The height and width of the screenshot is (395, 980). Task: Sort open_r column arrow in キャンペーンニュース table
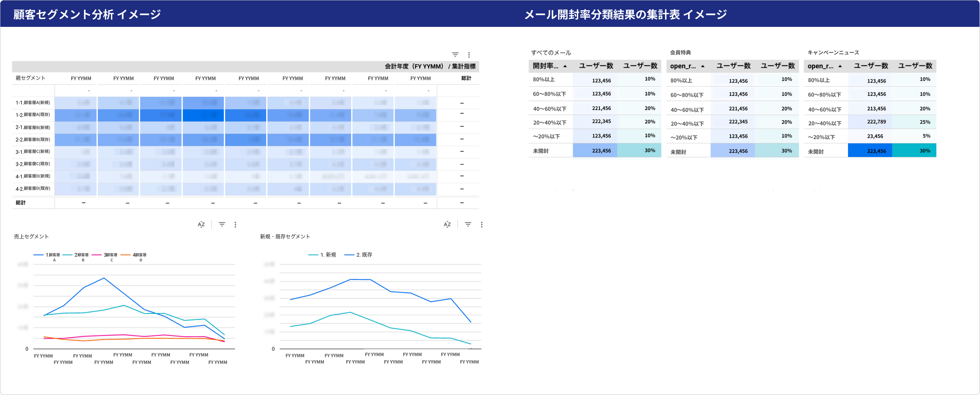point(840,66)
